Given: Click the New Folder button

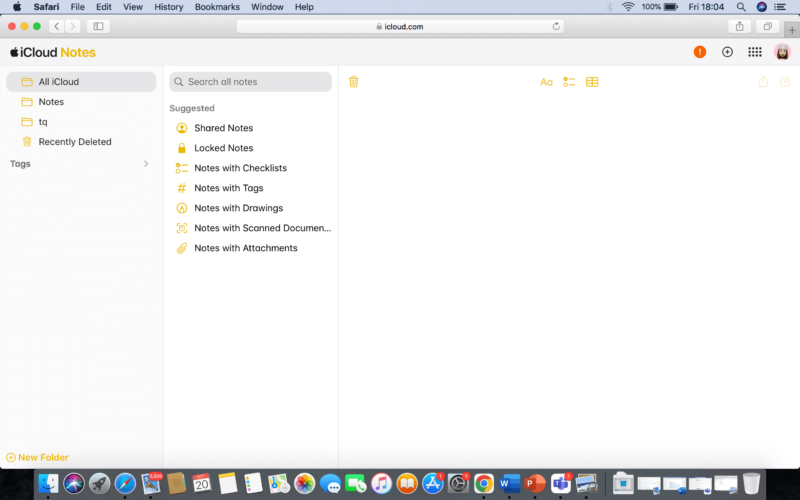Looking at the screenshot, I should coord(37,458).
